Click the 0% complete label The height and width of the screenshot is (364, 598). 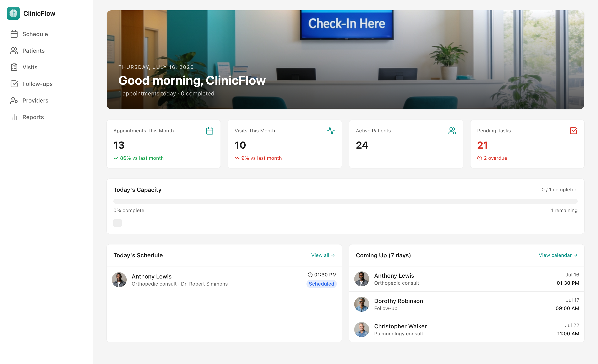click(129, 210)
